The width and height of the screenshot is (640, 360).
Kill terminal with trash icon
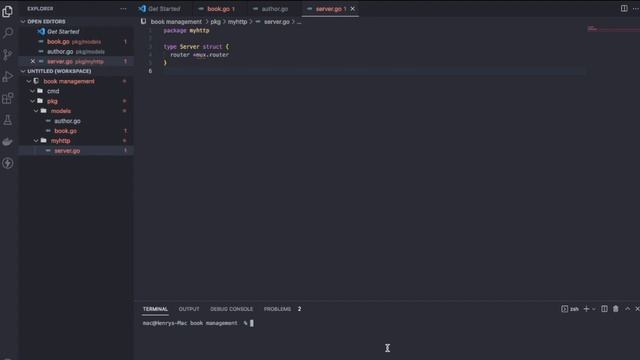(616, 309)
